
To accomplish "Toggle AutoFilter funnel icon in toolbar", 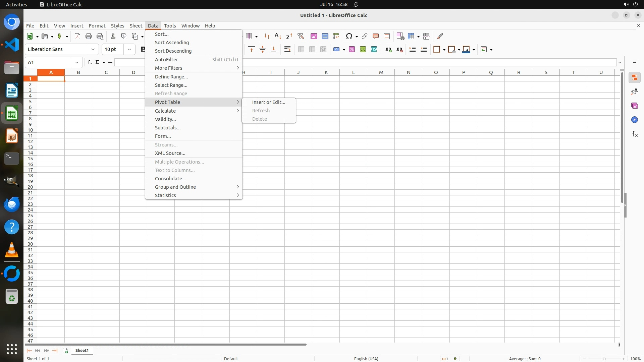I will pos(301,36).
